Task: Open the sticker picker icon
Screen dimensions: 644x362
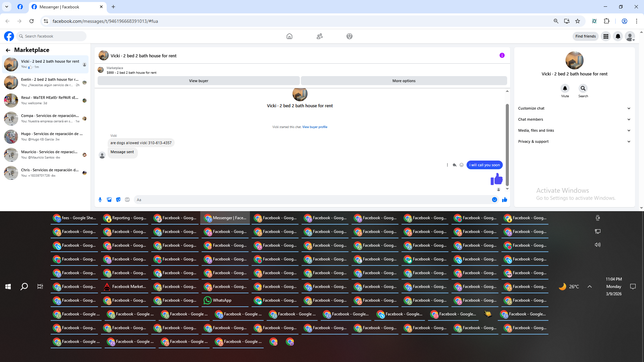Action: pos(118,200)
